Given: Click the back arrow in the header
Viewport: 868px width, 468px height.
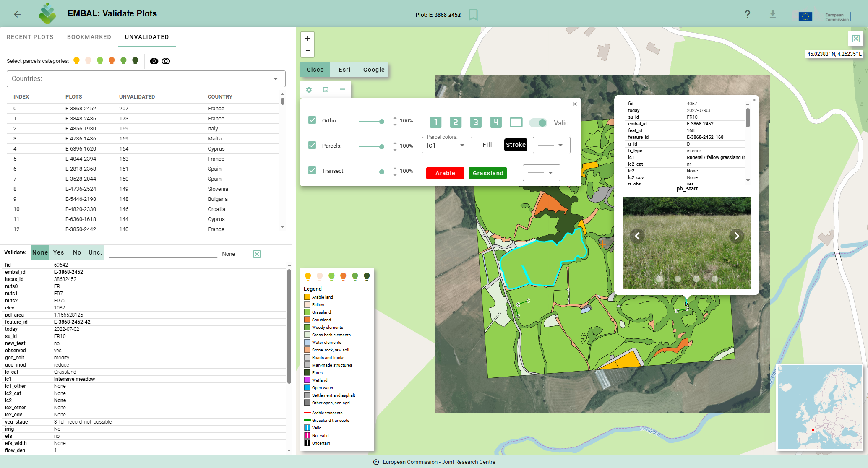Looking at the screenshot, I should pyautogui.click(x=17, y=14).
